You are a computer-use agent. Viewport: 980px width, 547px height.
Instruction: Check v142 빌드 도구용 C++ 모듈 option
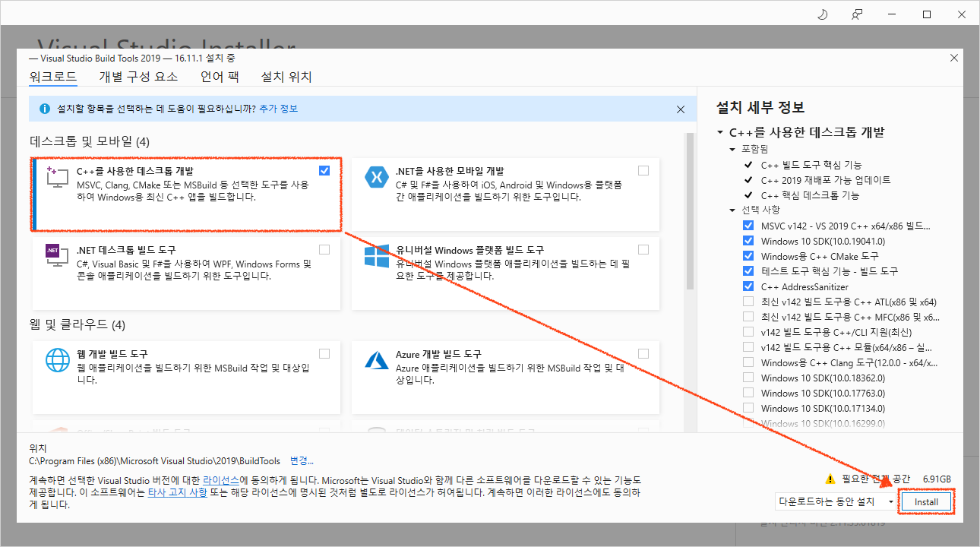point(748,347)
